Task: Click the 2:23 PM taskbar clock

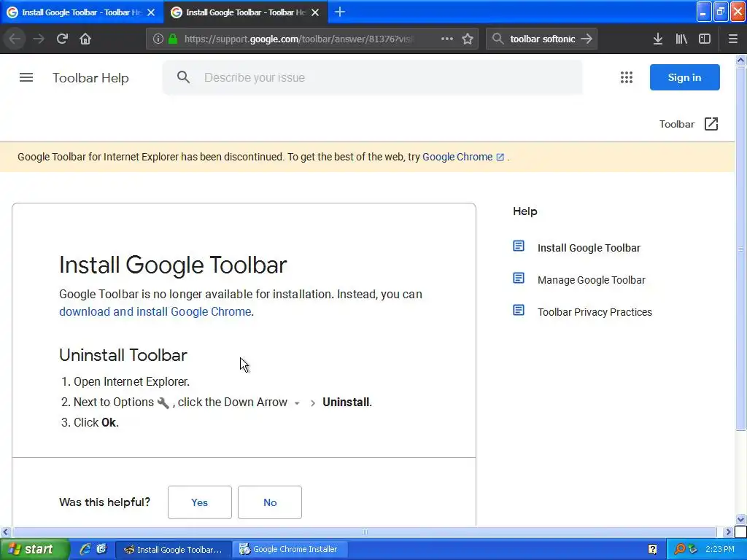Action: (720, 549)
